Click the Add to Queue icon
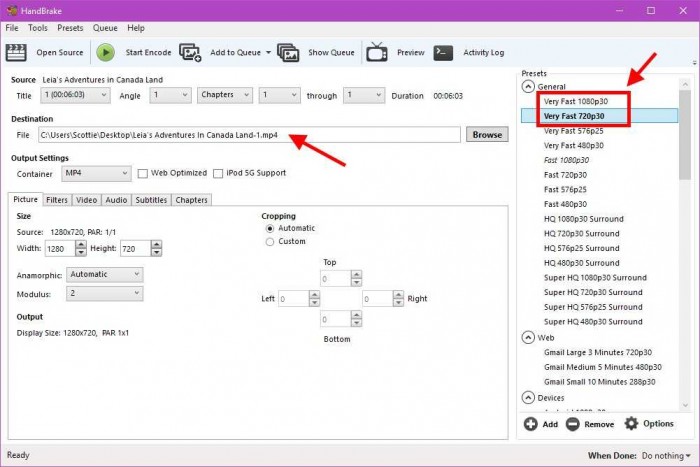Screen dimensions: 700x467 click(x=190, y=52)
